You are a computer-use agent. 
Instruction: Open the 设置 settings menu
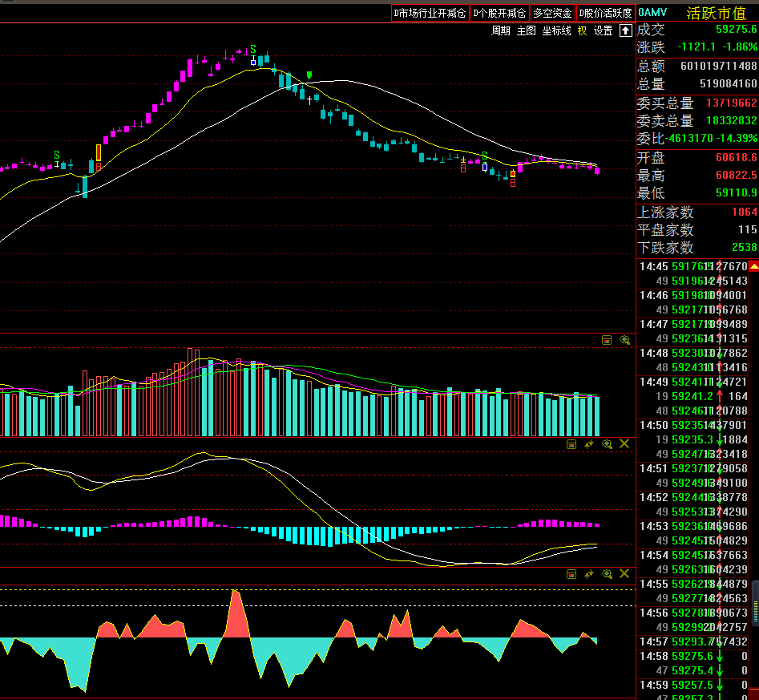tap(604, 31)
